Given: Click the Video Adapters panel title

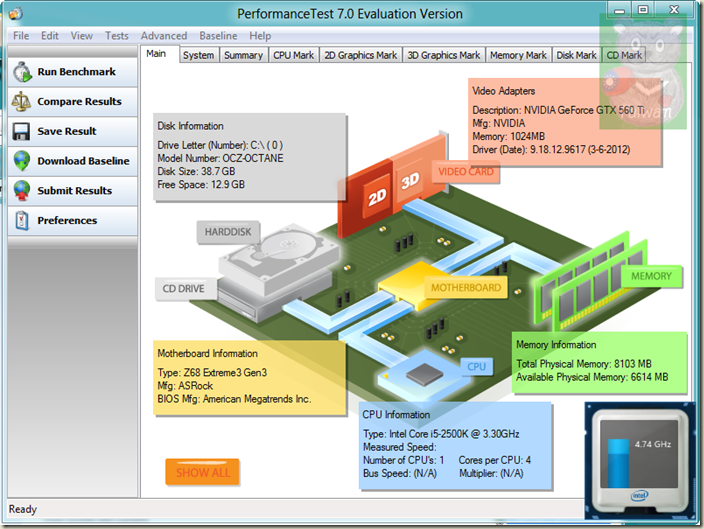Looking at the screenshot, I should (x=504, y=91).
